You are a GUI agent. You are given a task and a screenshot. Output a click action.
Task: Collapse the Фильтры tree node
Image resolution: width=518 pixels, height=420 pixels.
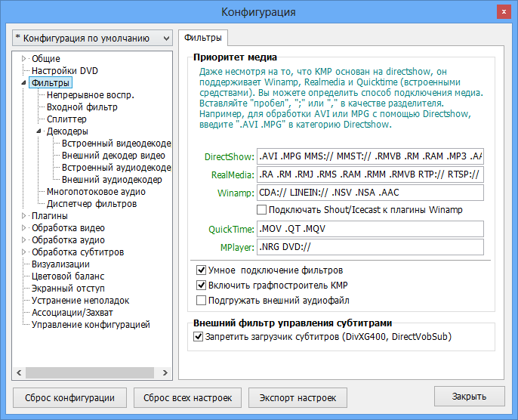coord(23,83)
